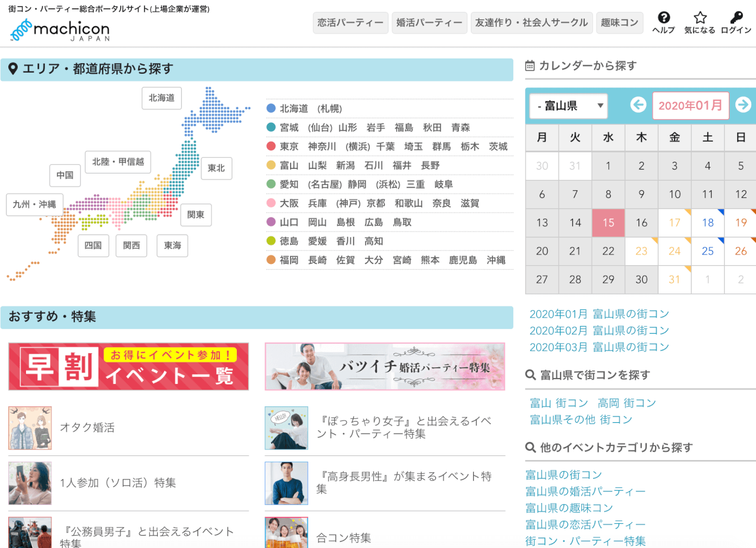Image resolution: width=756 pixels, height=548 pixels.
Task: Click the 沖縄 prefecture link
Action: 496,260
